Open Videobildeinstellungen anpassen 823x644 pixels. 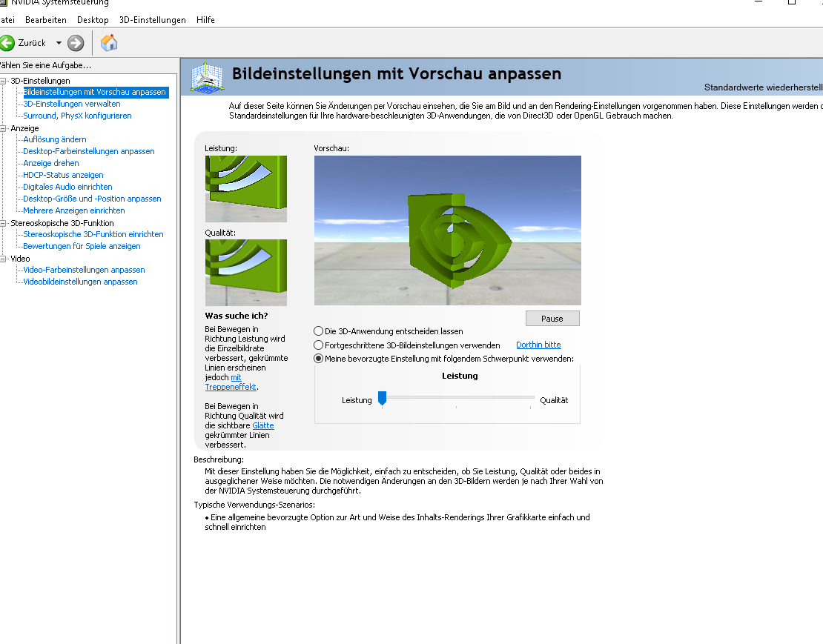(x=80, y=282)
